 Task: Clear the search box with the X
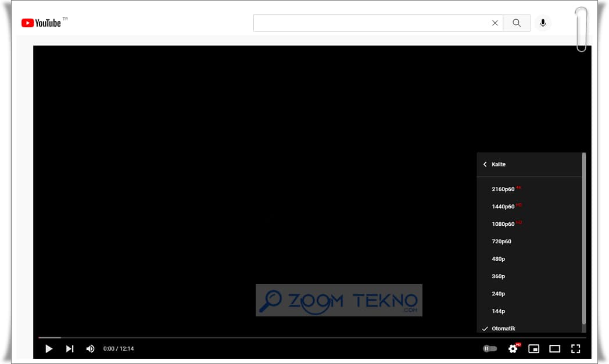(x=495, y=23)
